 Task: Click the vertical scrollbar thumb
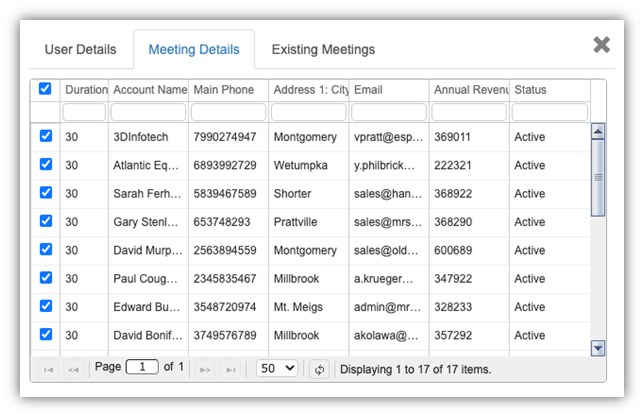[598, 178]
